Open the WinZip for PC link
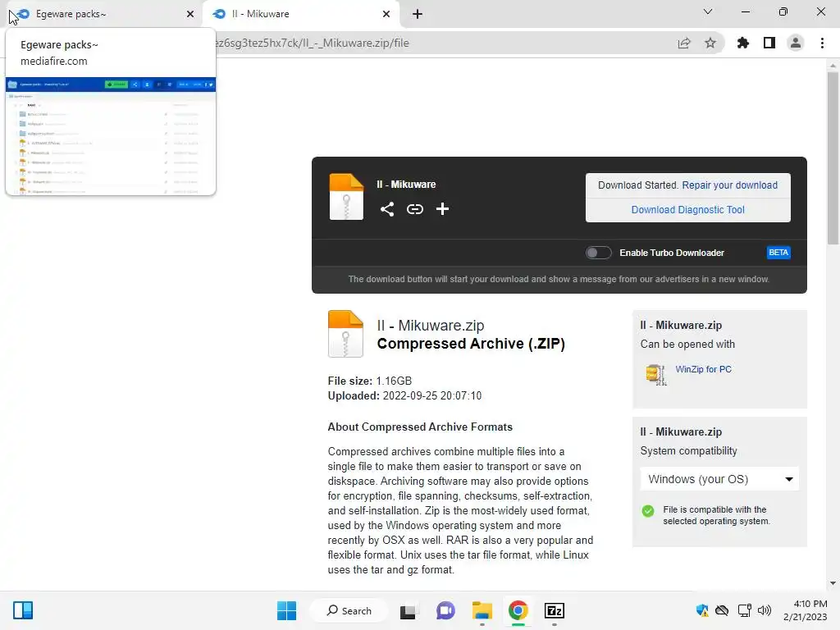This screenshot has height=630, width=840. point(703,369)
